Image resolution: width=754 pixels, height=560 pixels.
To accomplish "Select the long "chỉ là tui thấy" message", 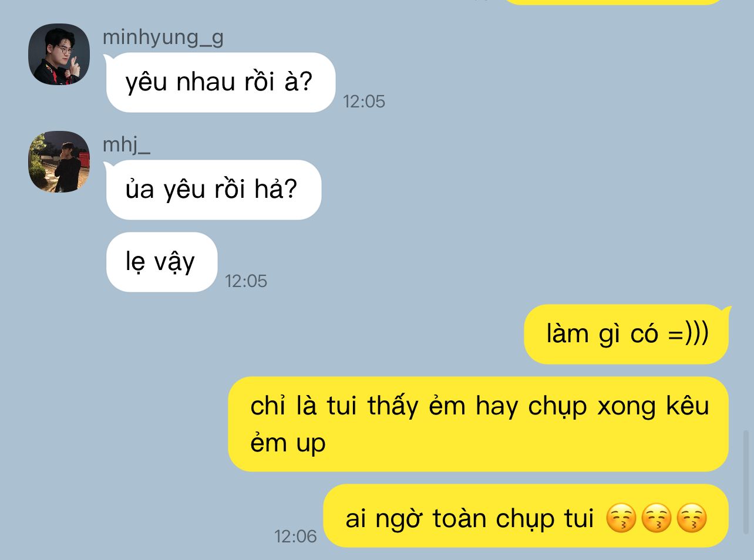I will (x=479, y=424).
